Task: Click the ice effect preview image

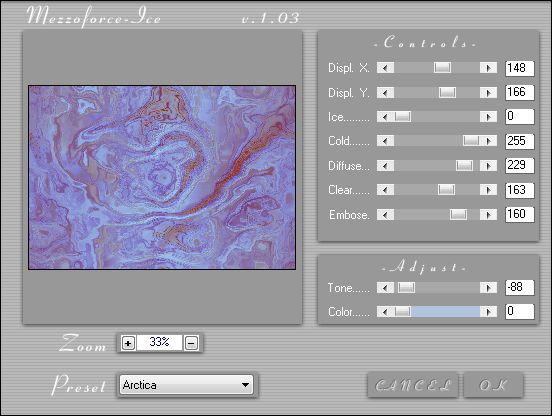Action: point(162,177)
